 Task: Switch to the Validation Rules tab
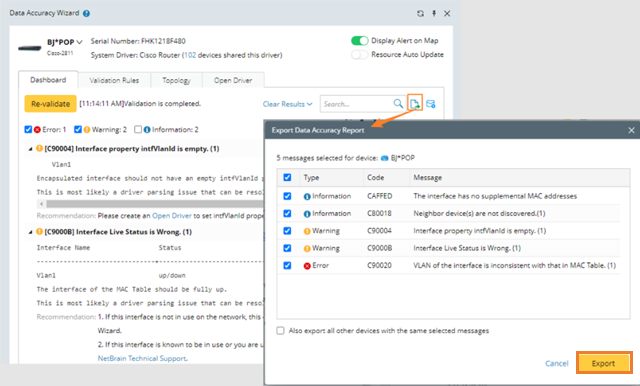pyautogui.click(x=114, y=80)
